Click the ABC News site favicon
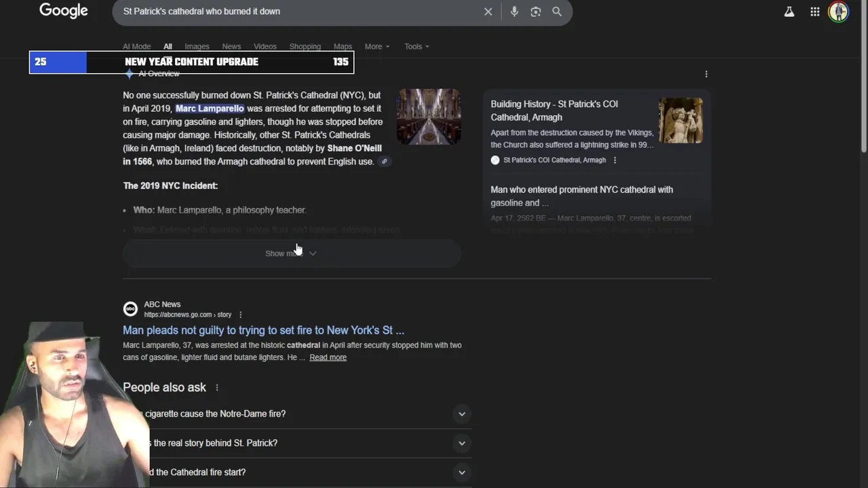Viewport: 868px width, 488px height. 130,309
